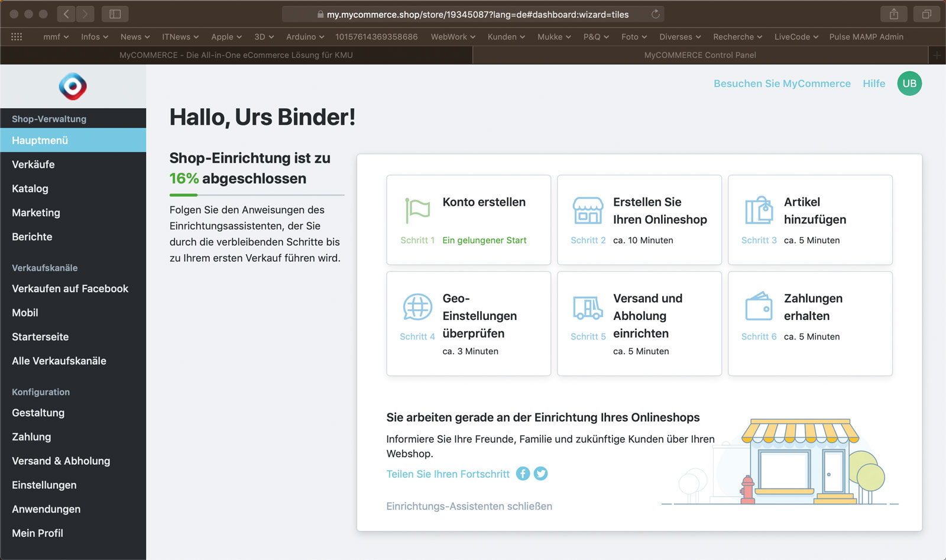Open the UB user avatar menu

click(x=909, y=83)
